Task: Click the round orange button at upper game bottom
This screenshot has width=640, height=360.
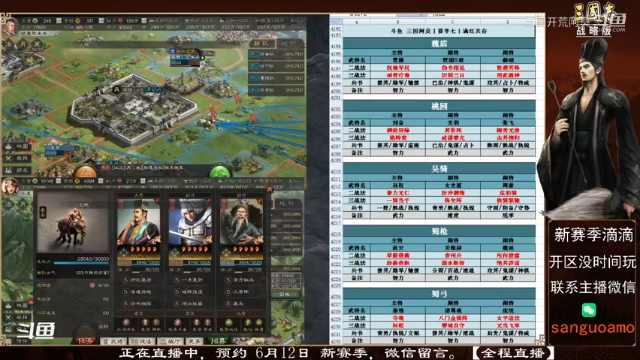Action: pyautogui.click(x=86, y=171)
